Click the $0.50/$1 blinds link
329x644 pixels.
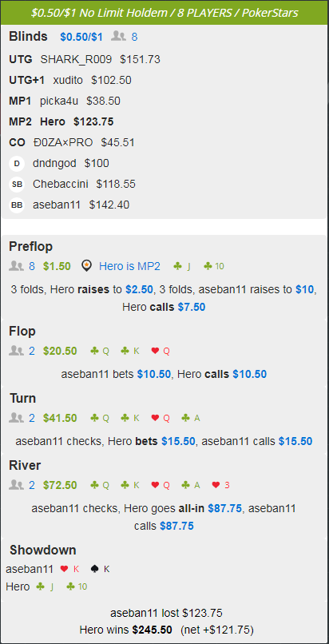81,37
